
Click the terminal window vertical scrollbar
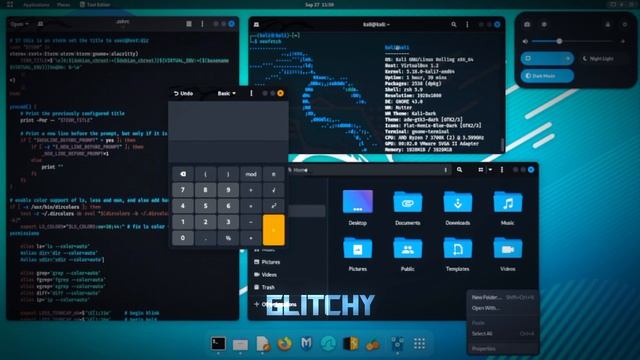[502, 144]
